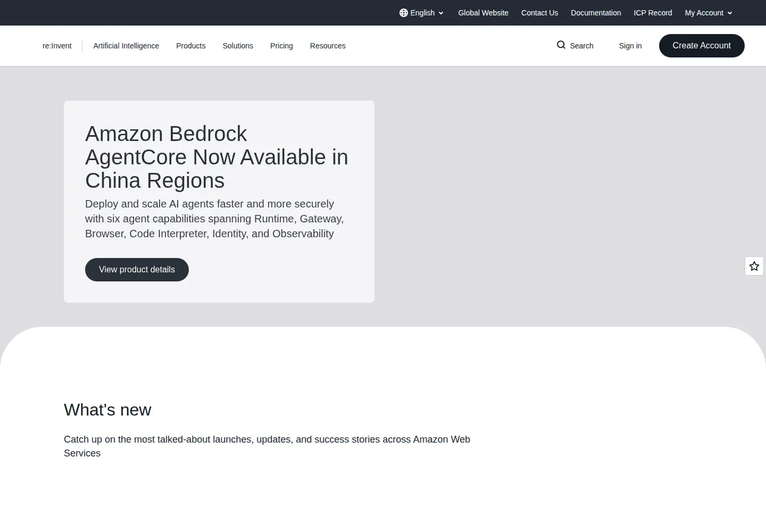766x532 pixels.
Task: Click the "Catch up on the most talked-about" paragraph
Action: [267, 446]
